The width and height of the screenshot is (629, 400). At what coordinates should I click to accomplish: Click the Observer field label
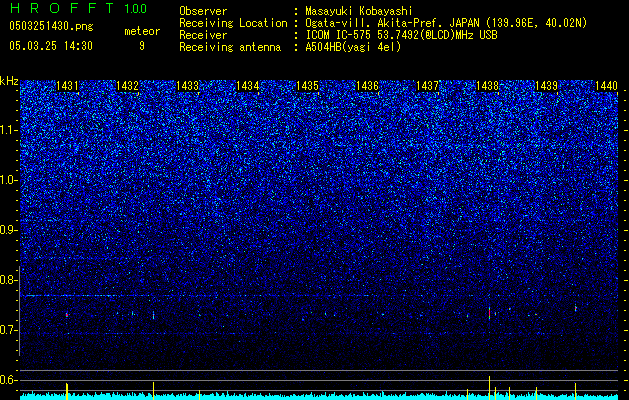203,11
